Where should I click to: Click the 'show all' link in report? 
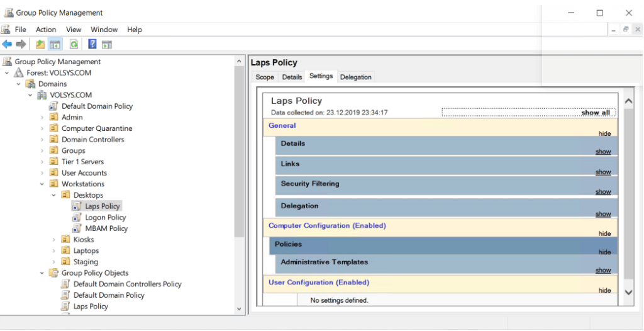[x=595, y=113]
